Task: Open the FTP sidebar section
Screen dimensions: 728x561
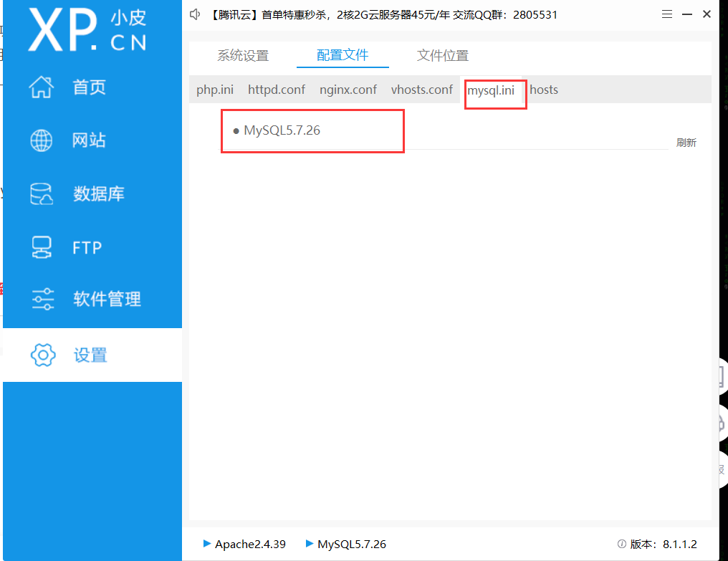Action: [x=87, y=247]
